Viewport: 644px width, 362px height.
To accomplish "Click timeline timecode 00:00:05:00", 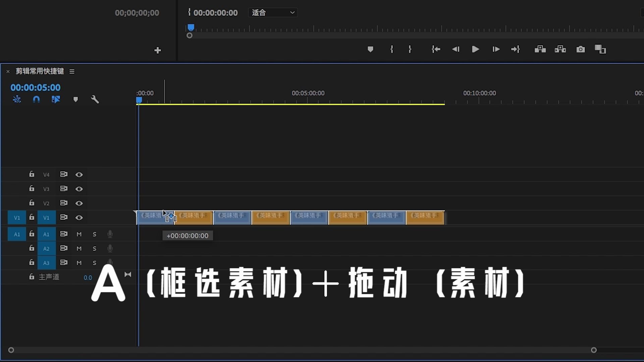I will 35,87.
